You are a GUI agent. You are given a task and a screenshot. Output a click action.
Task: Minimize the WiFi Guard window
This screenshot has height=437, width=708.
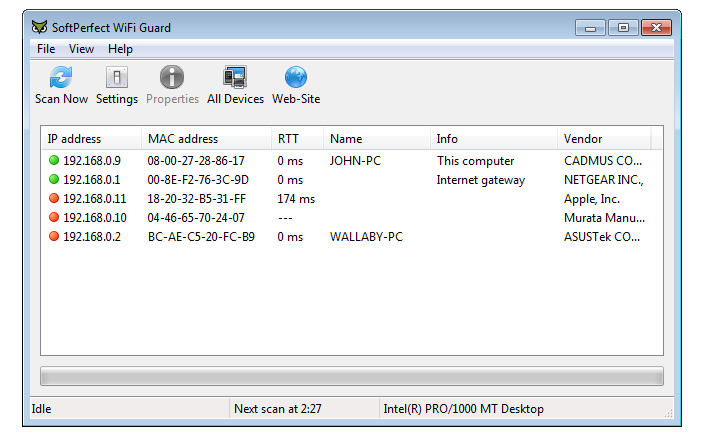coord(590,28)
